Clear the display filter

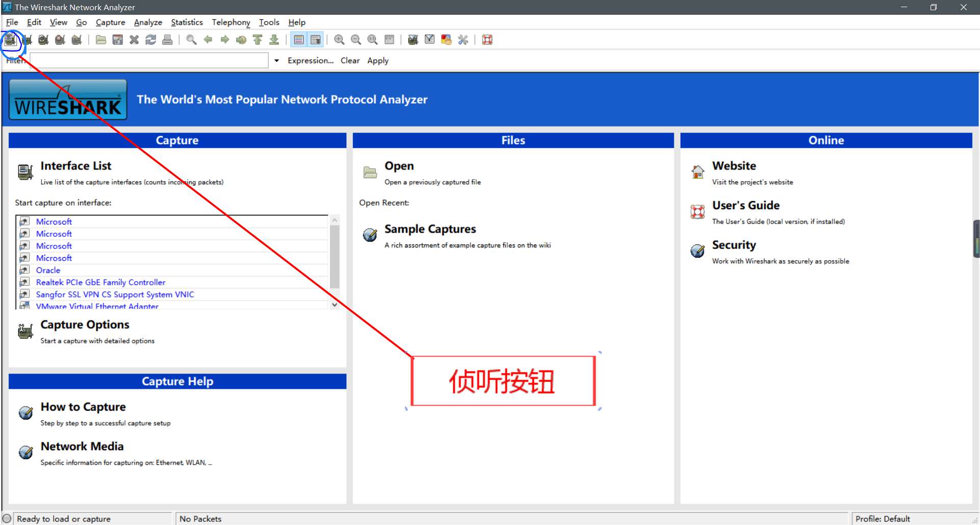click(x=350, y=61)
